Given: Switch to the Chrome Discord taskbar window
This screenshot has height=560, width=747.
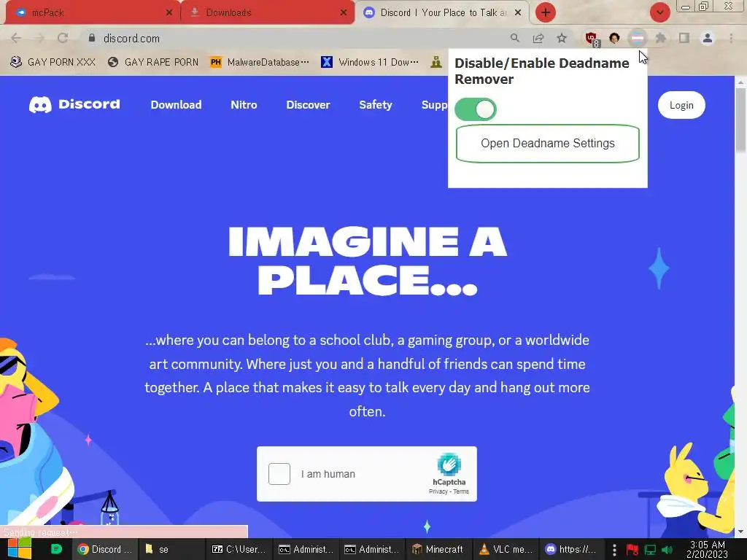Looking at the screenshot, I should (x=104, y=549).
